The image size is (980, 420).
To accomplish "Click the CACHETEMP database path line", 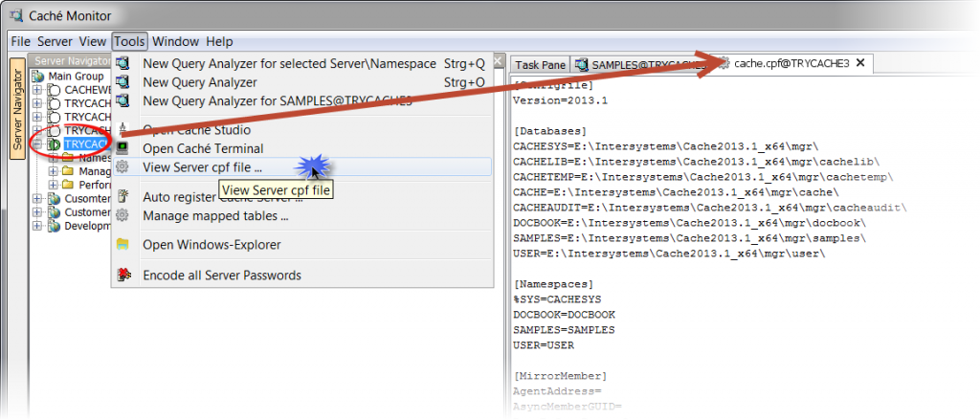I will pos(702,177).
